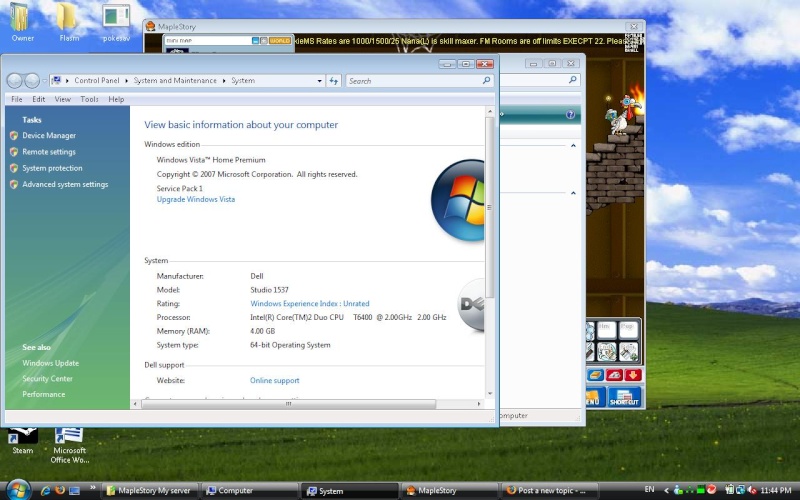Open the File menu

click(x=17, y=99)
